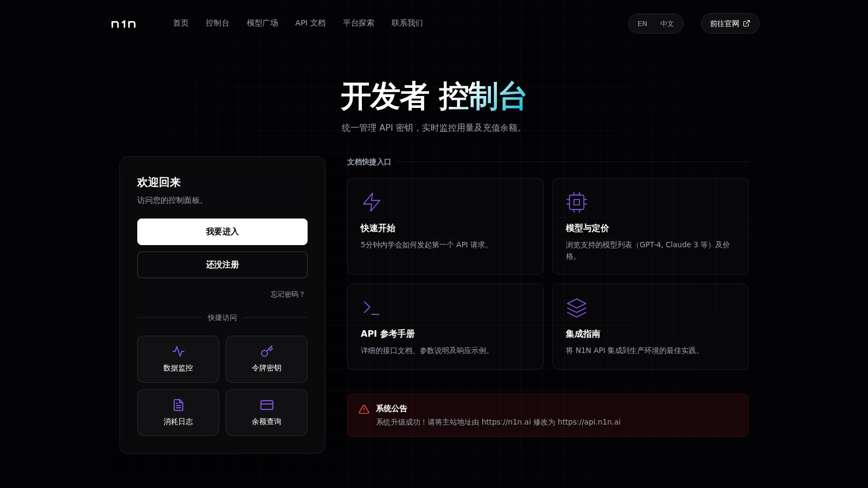Open 平台探索 in navigation
Viewport: 868px width, 488px height.
pyautogui.click(x=359, y=23)
